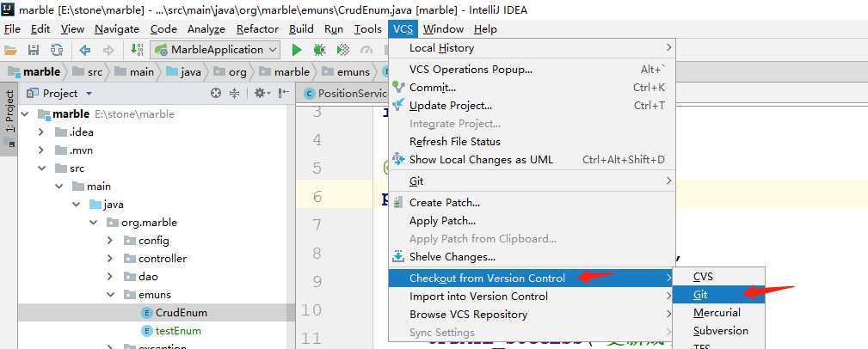Select testEnum file in project tree
The width and height of the screenshot is (868, 349).
coord(178,331)
